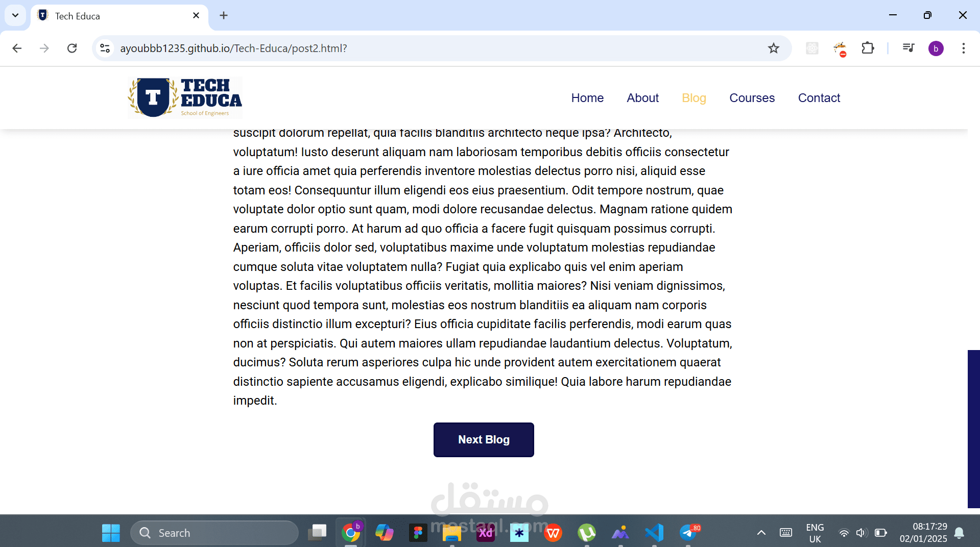Open the notifications bell icon
This screenshot has width=980, height=547.
click(959, 533)
